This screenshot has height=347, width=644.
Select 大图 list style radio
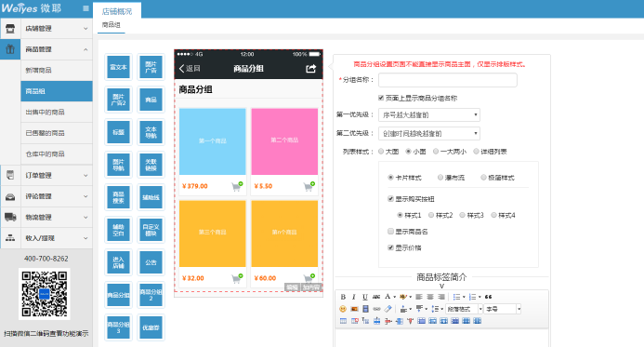point(381,152)
